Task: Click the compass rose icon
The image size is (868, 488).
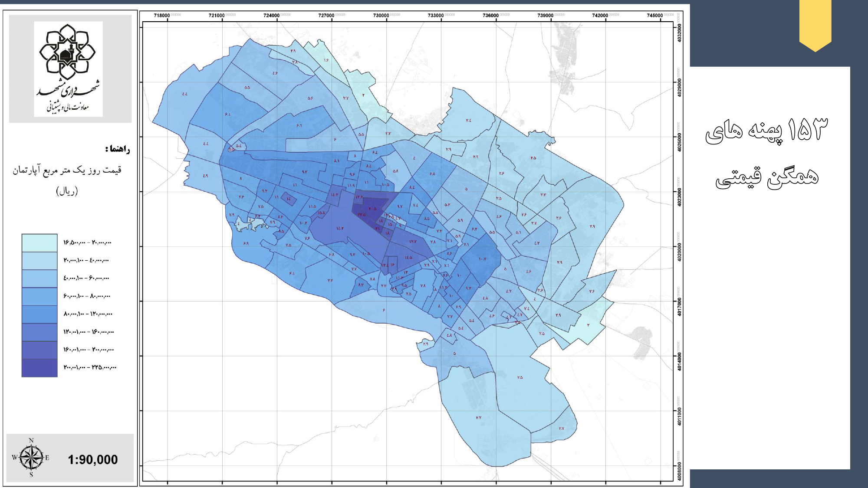Action: click(31, 458)
